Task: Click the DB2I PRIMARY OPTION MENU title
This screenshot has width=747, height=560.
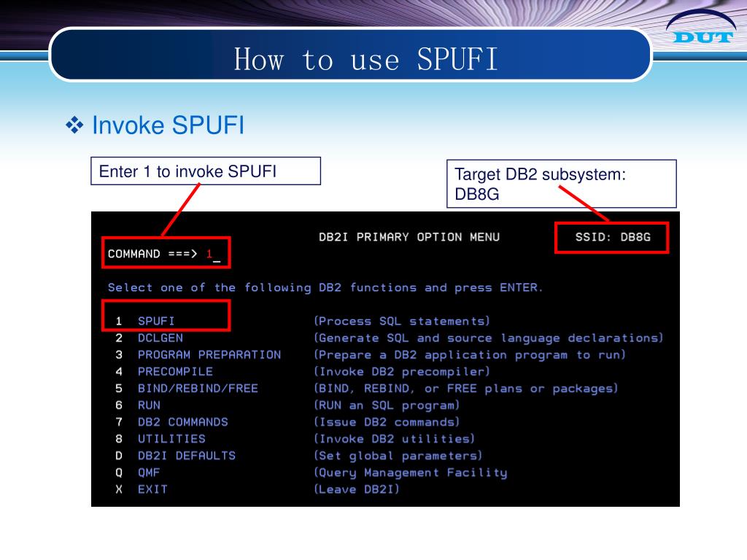Action: pyautogui.click(x=409, y=237)
